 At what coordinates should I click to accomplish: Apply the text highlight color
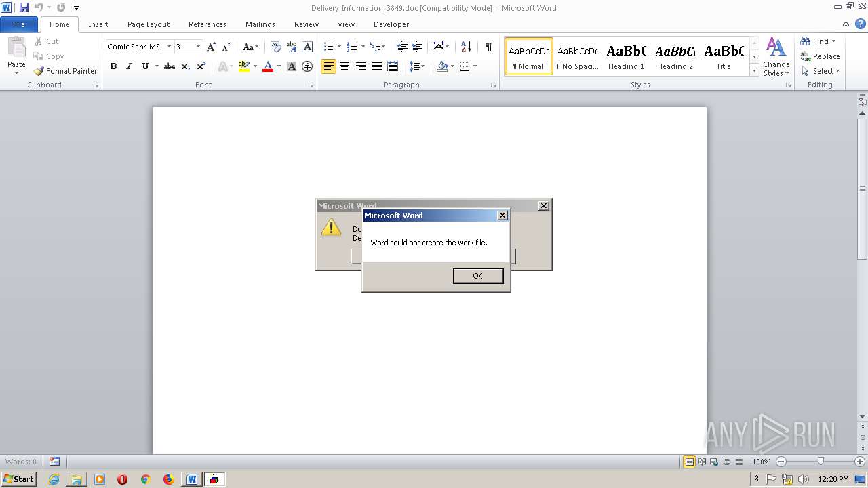(x=244, y=66)
